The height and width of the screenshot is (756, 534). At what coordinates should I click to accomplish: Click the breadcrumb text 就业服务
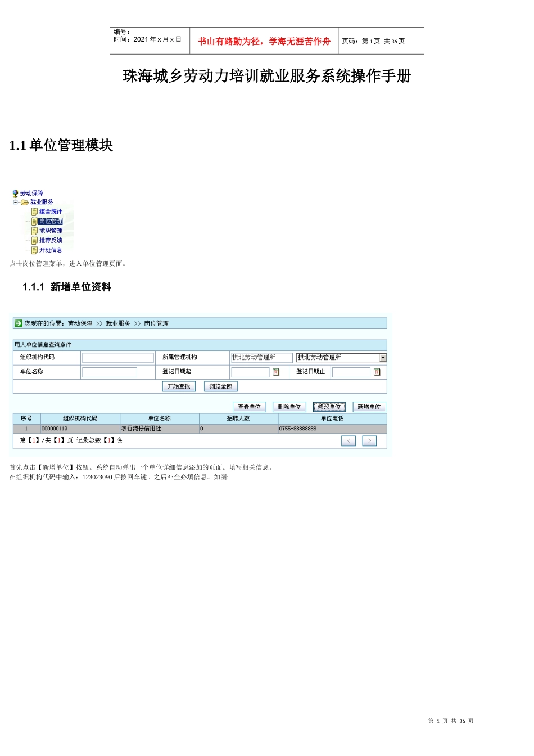118,324
